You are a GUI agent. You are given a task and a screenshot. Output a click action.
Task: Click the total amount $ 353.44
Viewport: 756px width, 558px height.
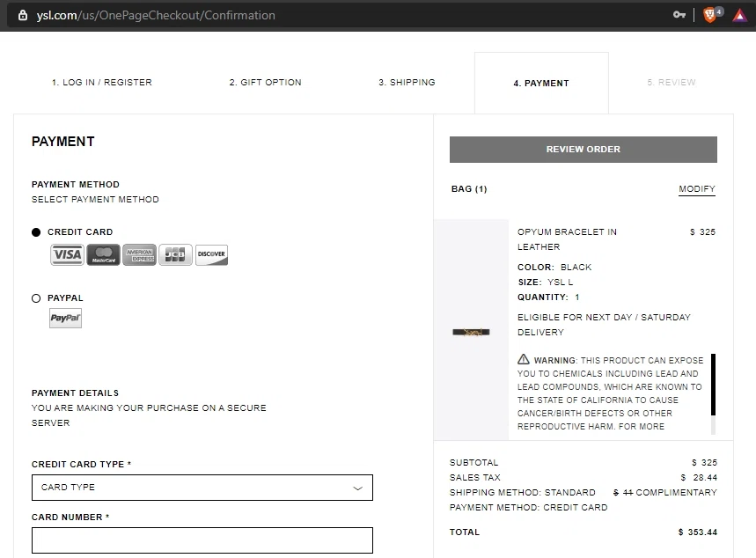pyautogui.click(x=697, y=532)
